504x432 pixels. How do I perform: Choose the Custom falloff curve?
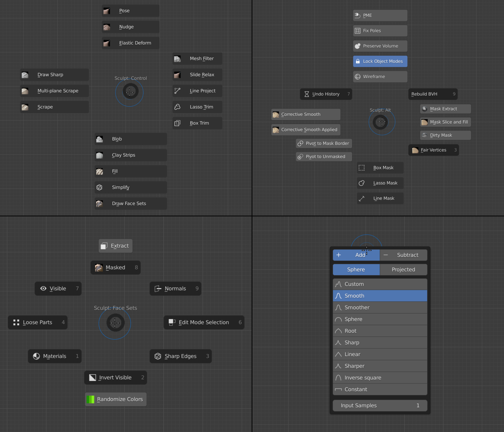click(380, 284)
